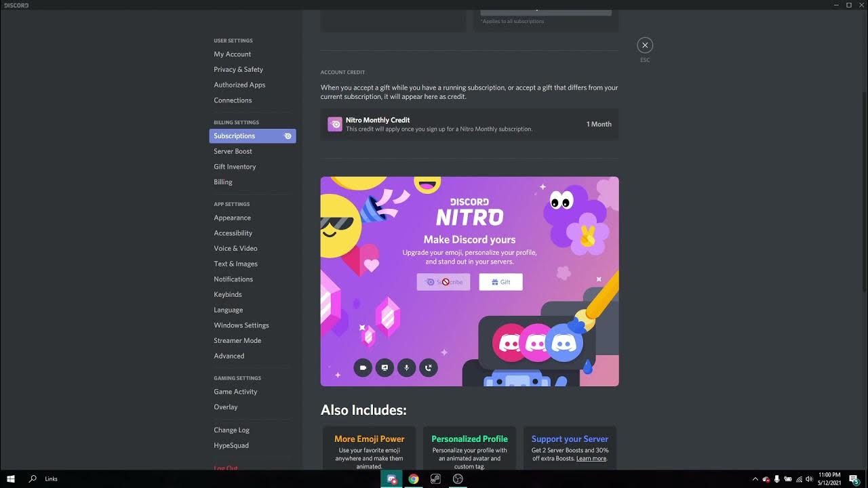
Task: Click the hang-up call icon in banner
Action: click(x=428, y=367)
